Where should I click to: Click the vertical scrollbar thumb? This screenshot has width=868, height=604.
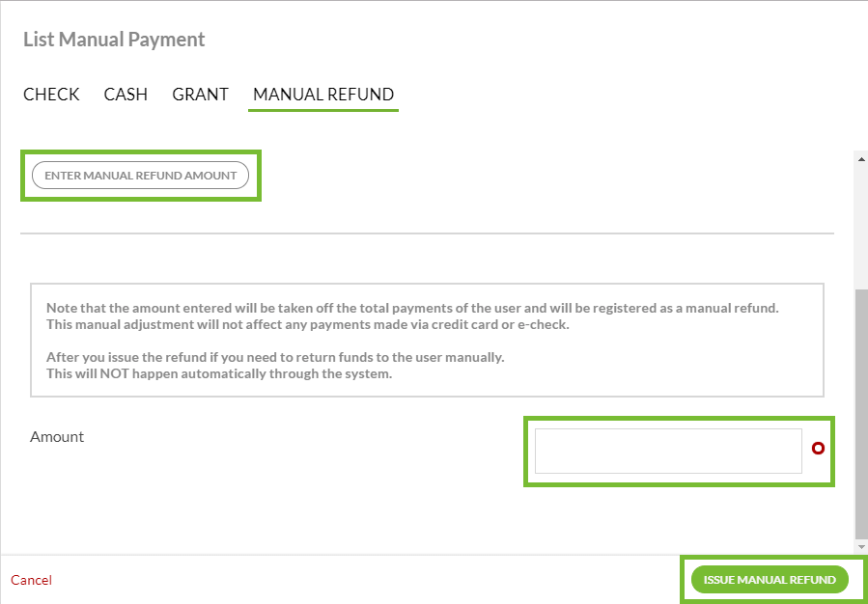(x=860, y=405)
